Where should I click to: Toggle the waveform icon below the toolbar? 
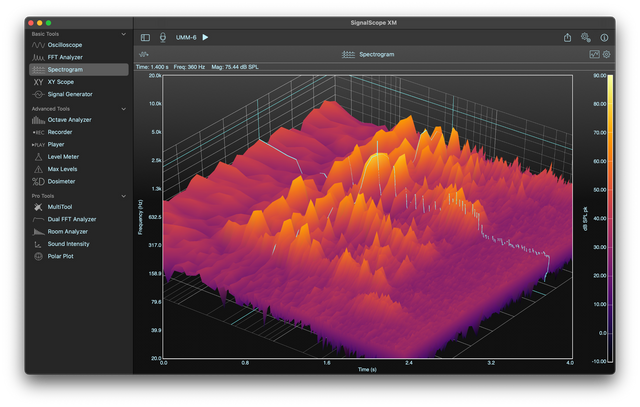click(145, 54)
